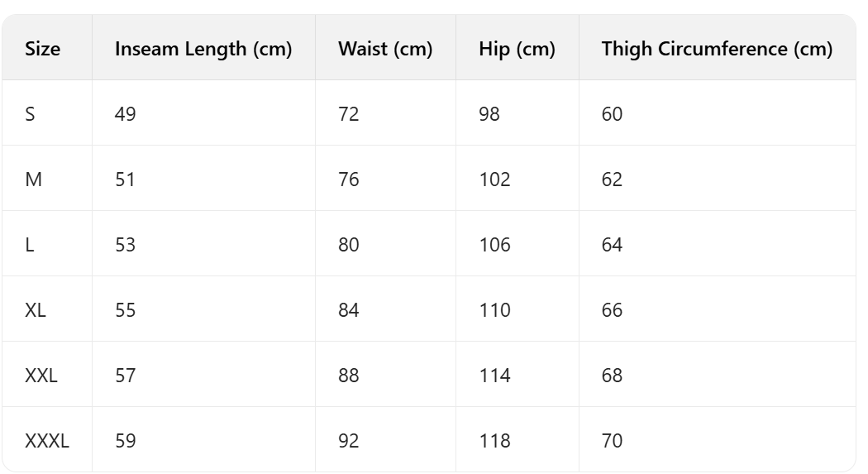Viewport: 868px width, 474px height.
Task: Select the hip value 118 cell
Action: pos(494,441)
